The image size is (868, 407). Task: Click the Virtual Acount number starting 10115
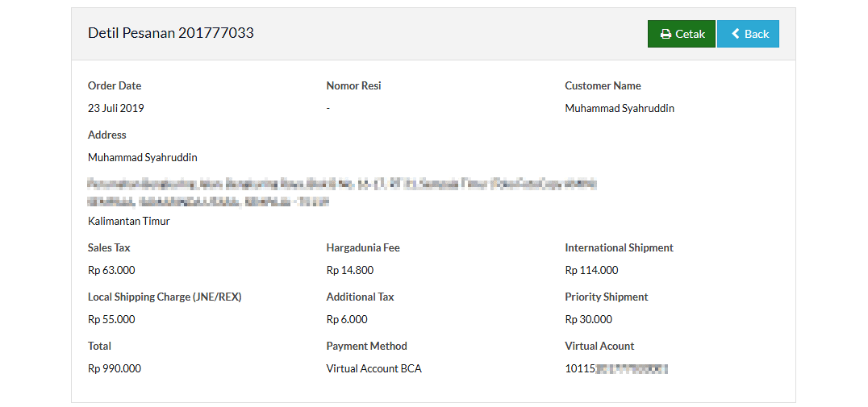click(616, 369)
